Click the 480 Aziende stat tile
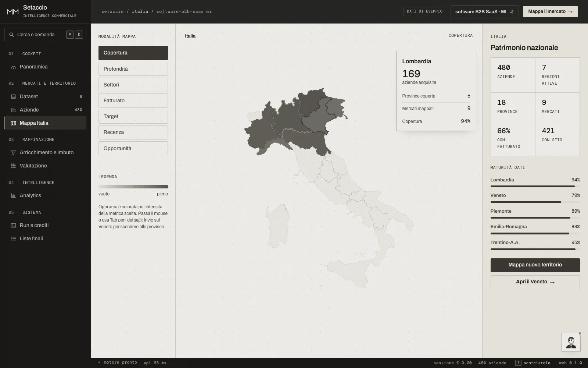 click(513, 75)
